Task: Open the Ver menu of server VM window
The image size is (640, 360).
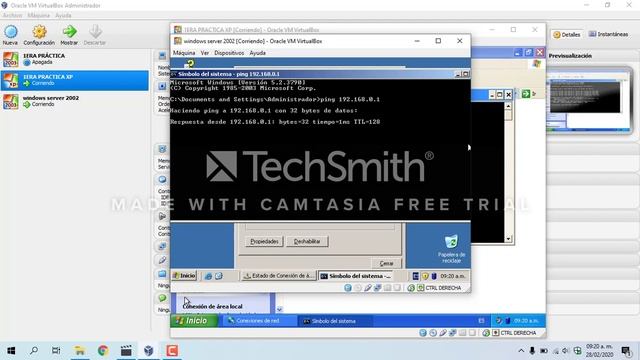Action: (204, 53)
